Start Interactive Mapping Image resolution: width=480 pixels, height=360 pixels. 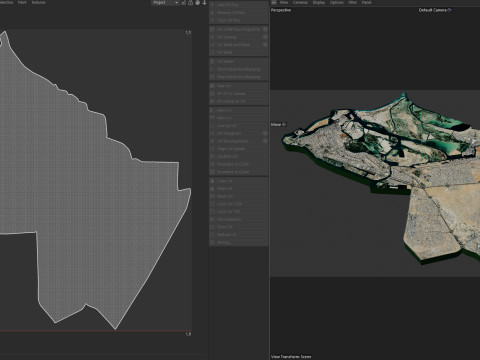239,69
